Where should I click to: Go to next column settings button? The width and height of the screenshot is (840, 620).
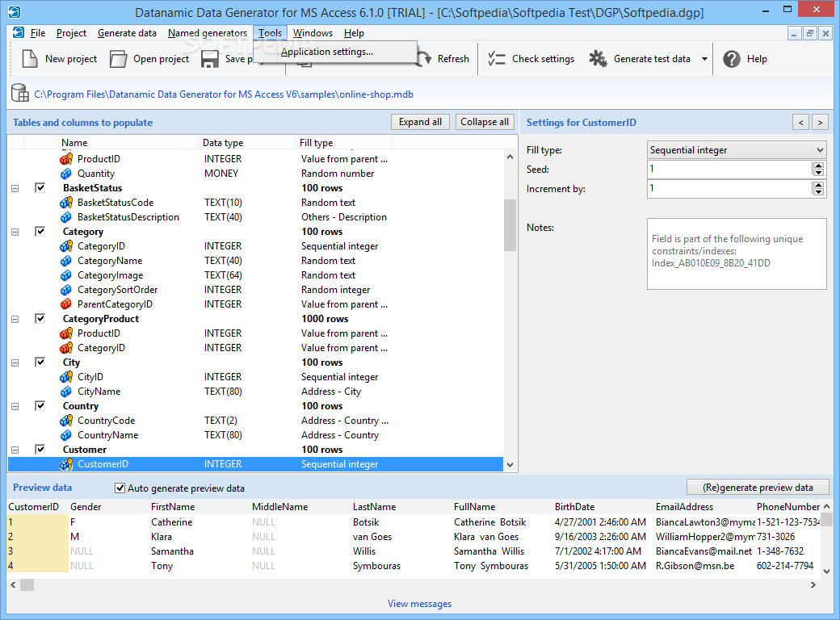click(820, 122)
